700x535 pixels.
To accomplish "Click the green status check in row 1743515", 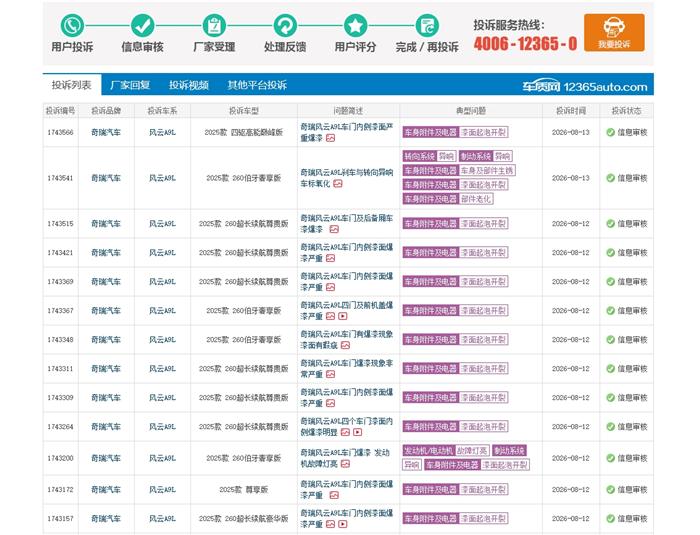I will 610,223.
